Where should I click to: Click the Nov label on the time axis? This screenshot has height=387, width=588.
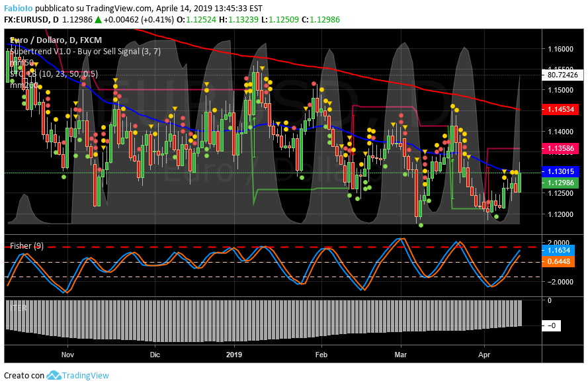(x=67, y=355)
